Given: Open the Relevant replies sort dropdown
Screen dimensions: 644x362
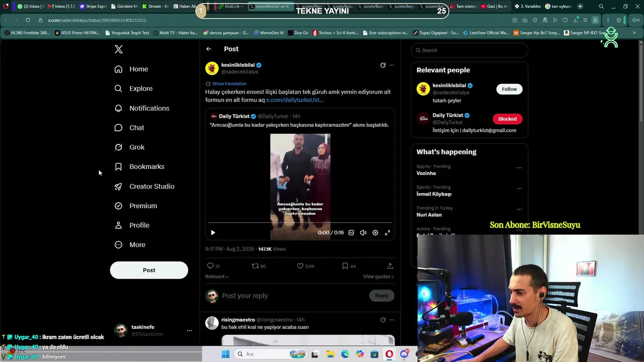Looking at the screenshot, I should tap(217, 277).
